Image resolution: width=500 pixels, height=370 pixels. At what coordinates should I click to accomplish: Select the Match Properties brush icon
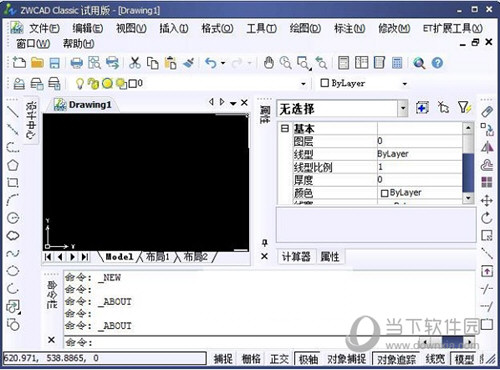tap(189, 63)
